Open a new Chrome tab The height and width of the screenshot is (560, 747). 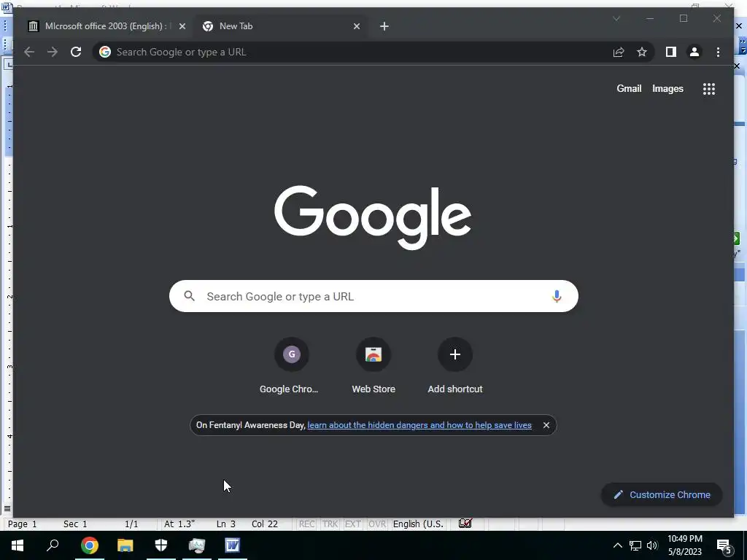(x=384, y=26)
